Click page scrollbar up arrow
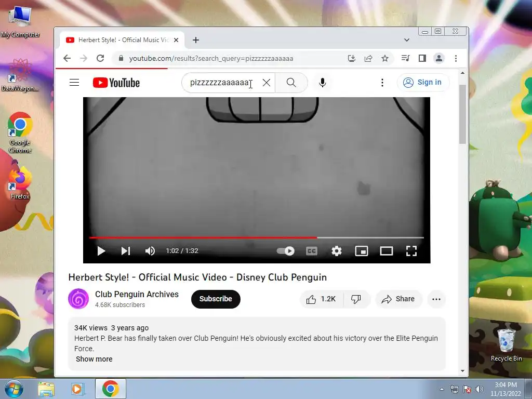The width and height of the screenshot is (532, 399). point(462,73)
